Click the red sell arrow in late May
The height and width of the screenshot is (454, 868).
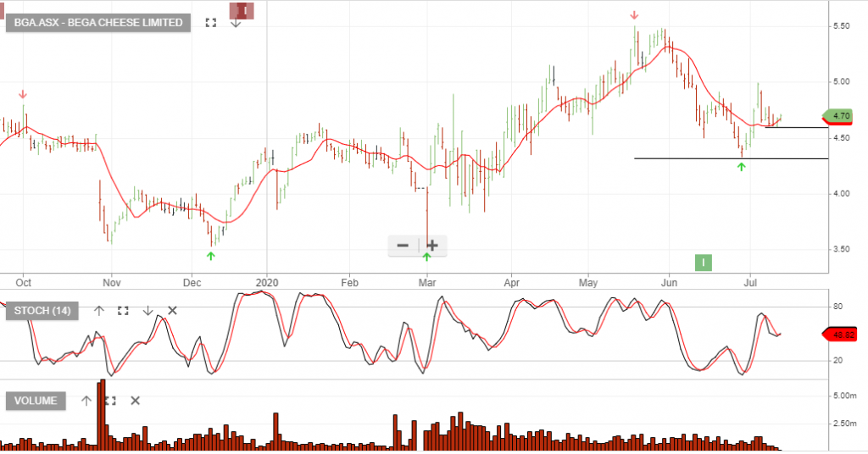coord(634,15)
